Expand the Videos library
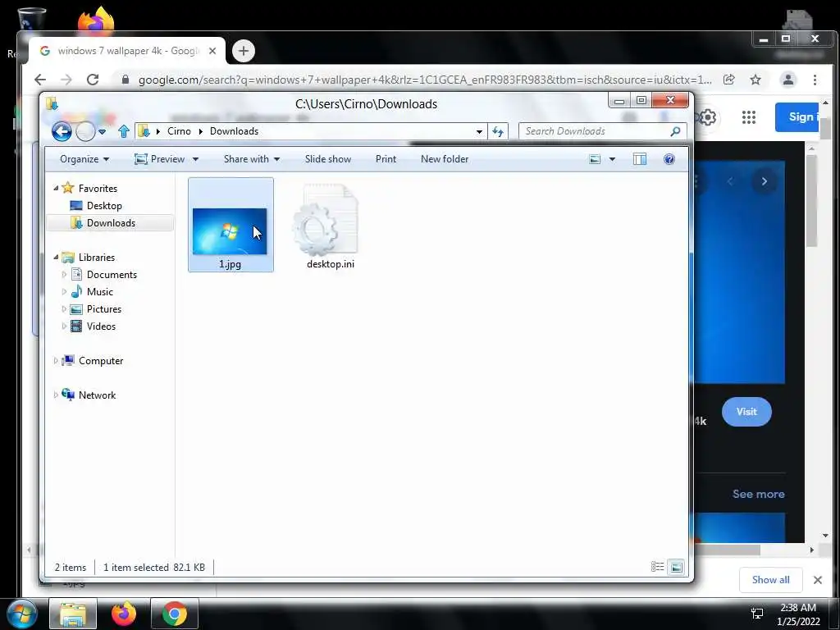Viewport: 840px width, 630px height. pos(64,326)
